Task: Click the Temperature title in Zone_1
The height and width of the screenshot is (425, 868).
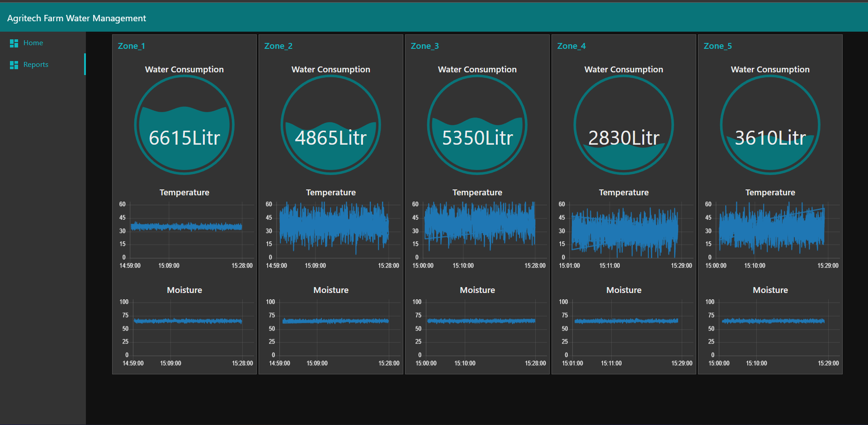Action: [184, 193]
